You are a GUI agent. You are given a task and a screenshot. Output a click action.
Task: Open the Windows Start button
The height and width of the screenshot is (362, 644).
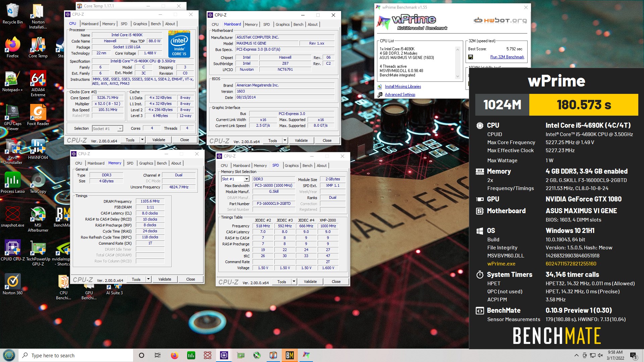[9, 355]
